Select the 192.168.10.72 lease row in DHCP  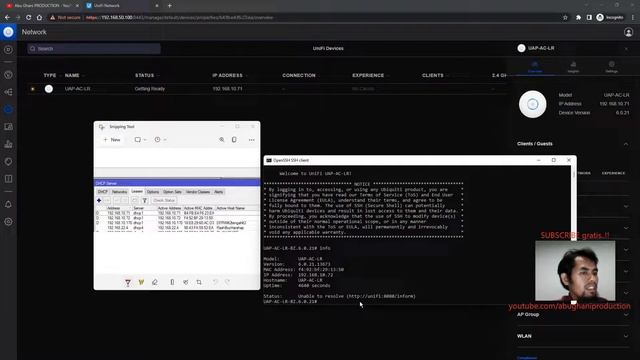coord(177,218)
